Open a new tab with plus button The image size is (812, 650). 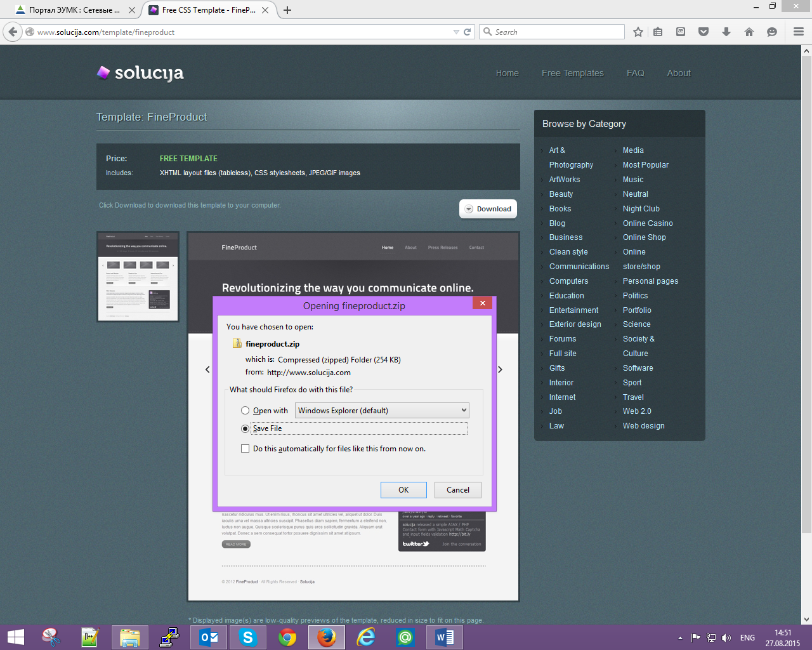(x=287, y=10)
